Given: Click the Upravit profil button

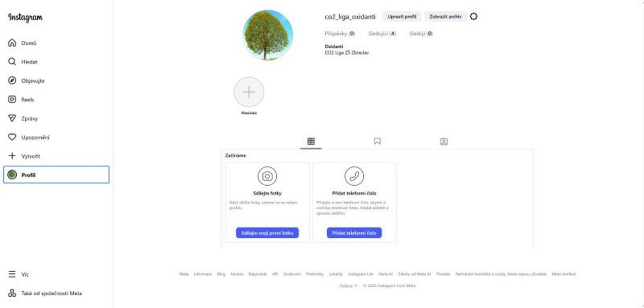Looking at the screenshot, I should pos(402,17).
